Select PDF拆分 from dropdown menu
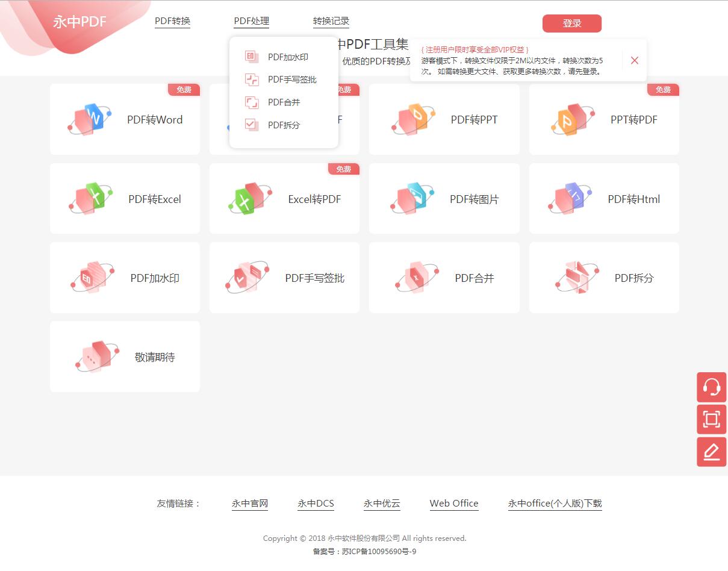 tap(284, 125)
